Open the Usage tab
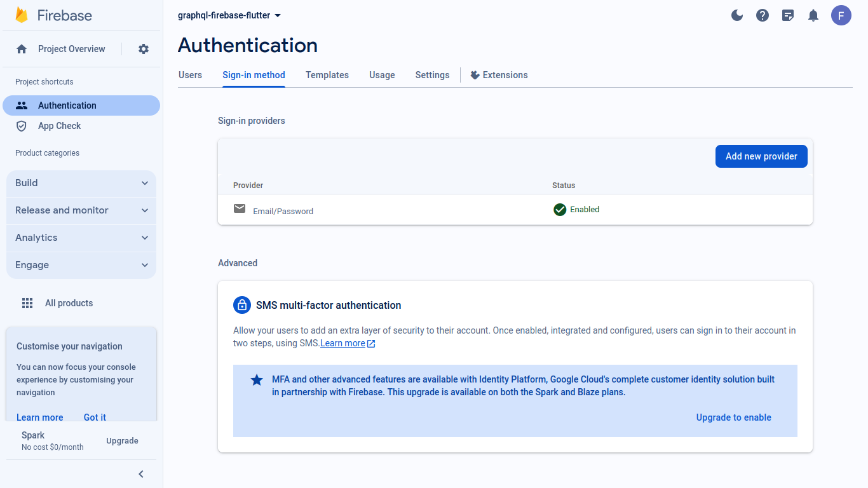The image size is (868, 488). [382, 75]
